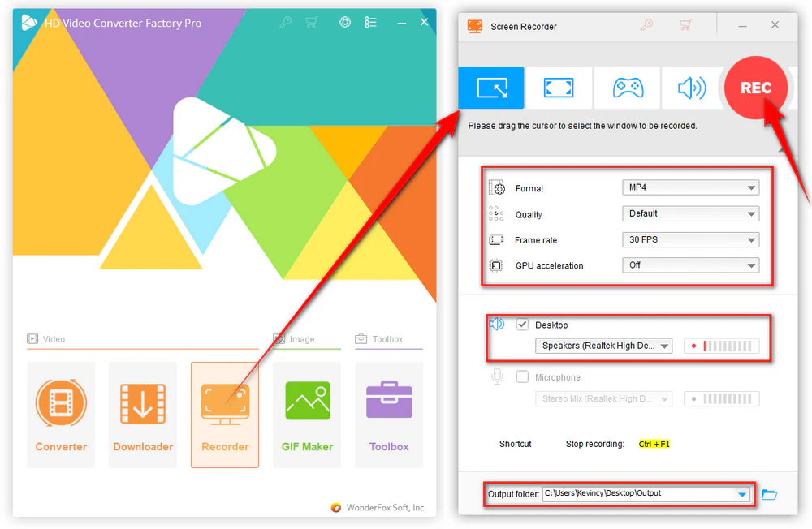Image resolution: width=812 pixels, height=529 pixels.
Task: Expand the Speakers device dropdown
Action: click(x=603, y=346)
